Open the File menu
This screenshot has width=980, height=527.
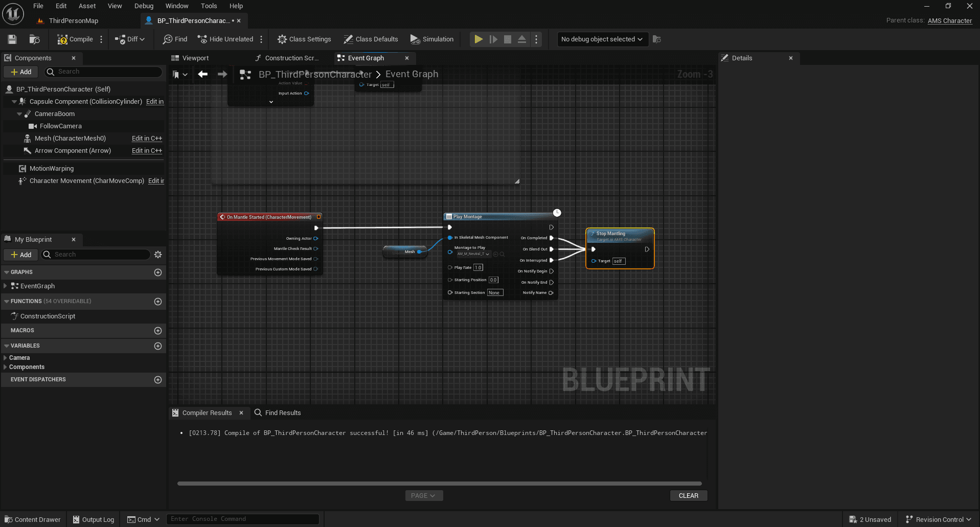coord(38,6)
